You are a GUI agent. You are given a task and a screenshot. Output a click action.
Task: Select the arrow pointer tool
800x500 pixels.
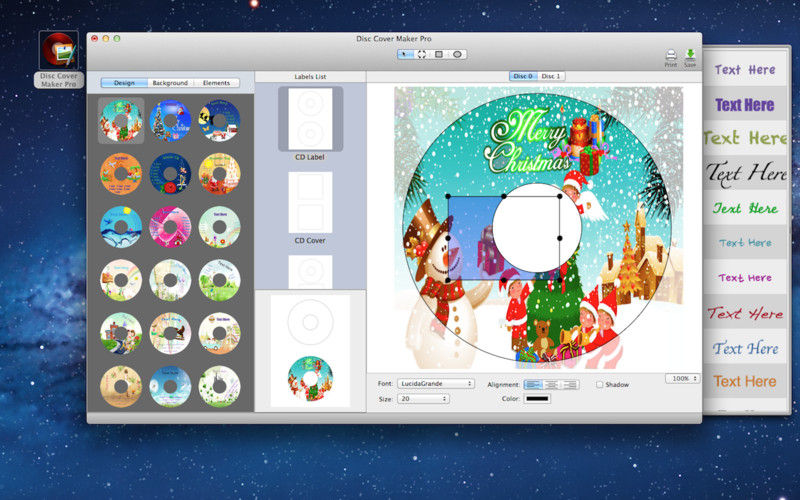tap(406, 55)
